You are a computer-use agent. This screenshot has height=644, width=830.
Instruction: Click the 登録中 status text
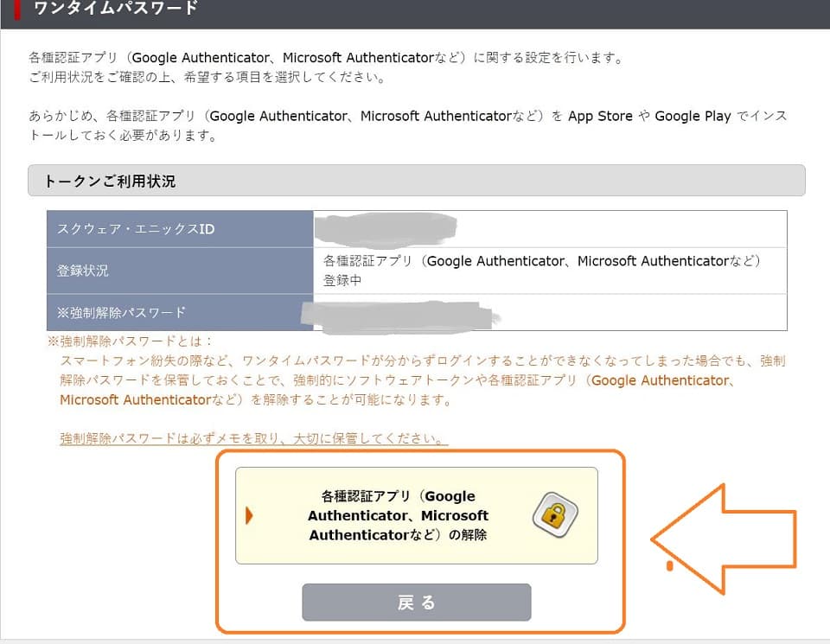(342, 281)
